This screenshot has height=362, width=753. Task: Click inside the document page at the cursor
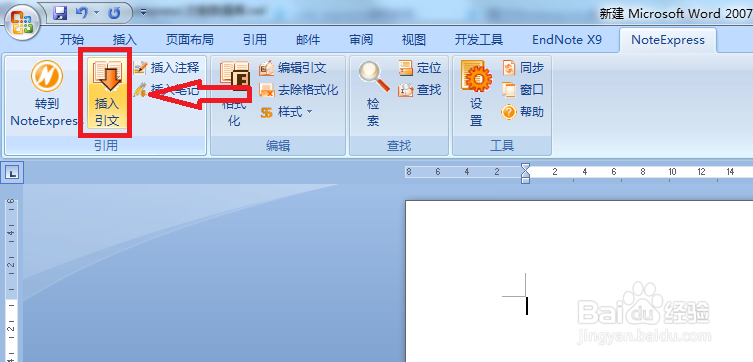coord(527,305)
